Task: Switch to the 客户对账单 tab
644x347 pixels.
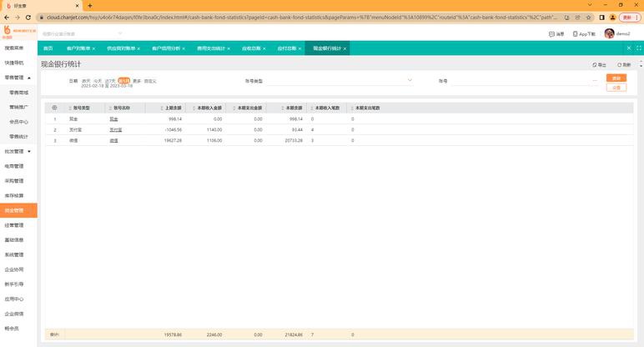Action: [x=78, y=48]
